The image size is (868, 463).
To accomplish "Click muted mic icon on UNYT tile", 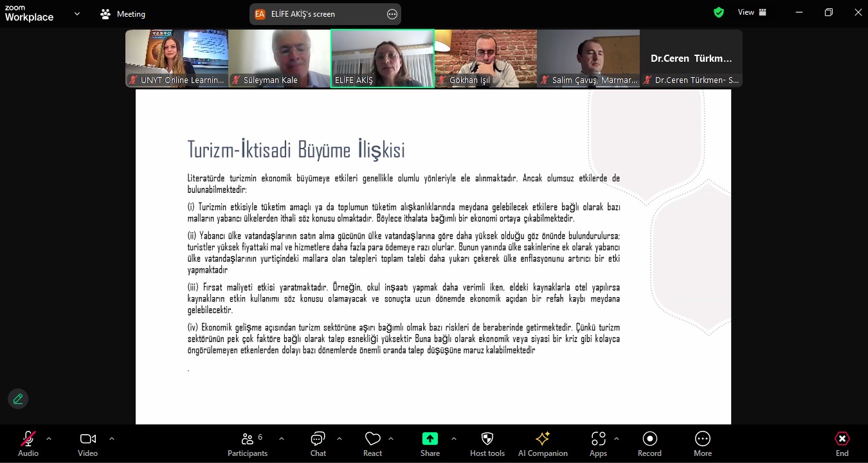I will [x=134, y=80].
